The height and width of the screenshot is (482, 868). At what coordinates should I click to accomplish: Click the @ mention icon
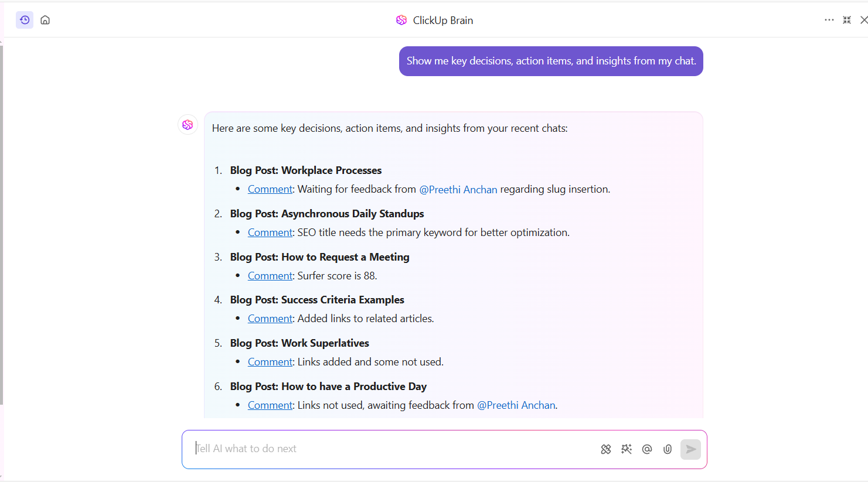point(647,449)
